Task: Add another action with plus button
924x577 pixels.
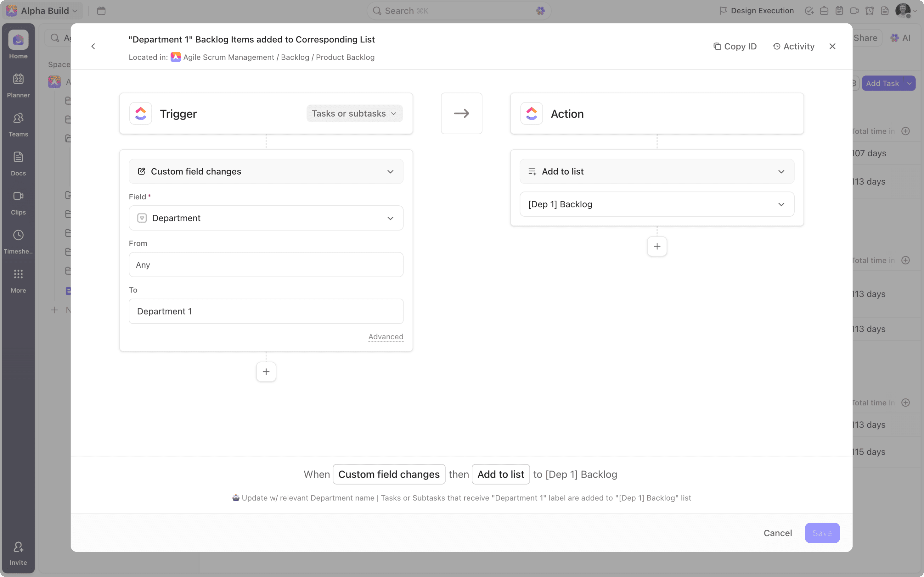Action: click(x=657, y=246)
